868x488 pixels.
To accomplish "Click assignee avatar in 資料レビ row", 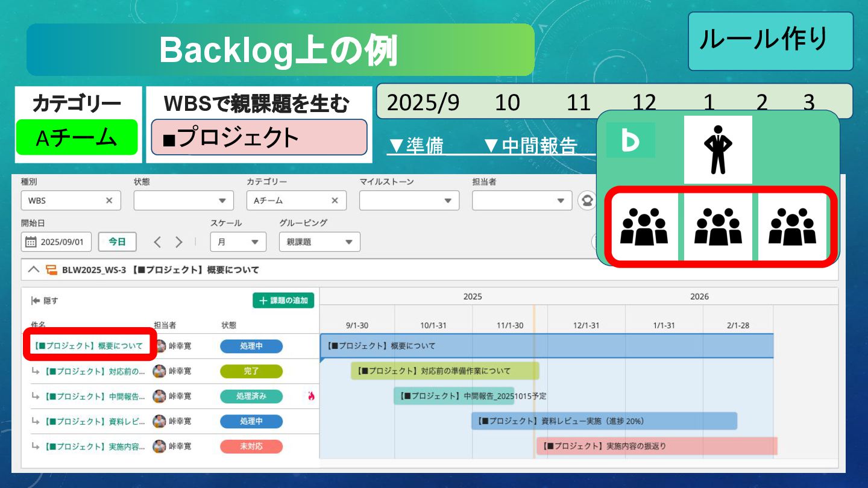I will [x=160, y=421].
